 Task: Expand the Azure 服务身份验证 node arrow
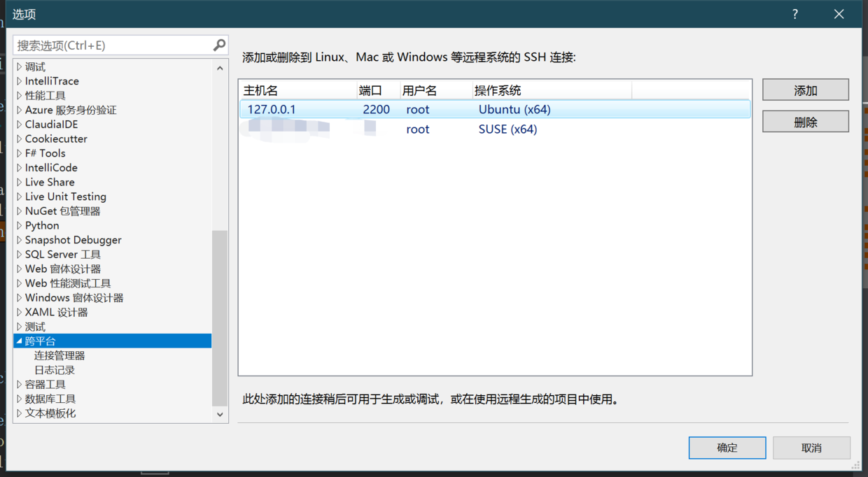coord(20,111)
